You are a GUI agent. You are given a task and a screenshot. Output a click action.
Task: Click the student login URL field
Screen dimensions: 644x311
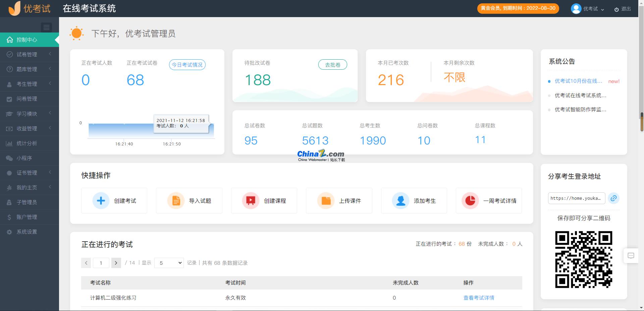(x=577, y=198)
